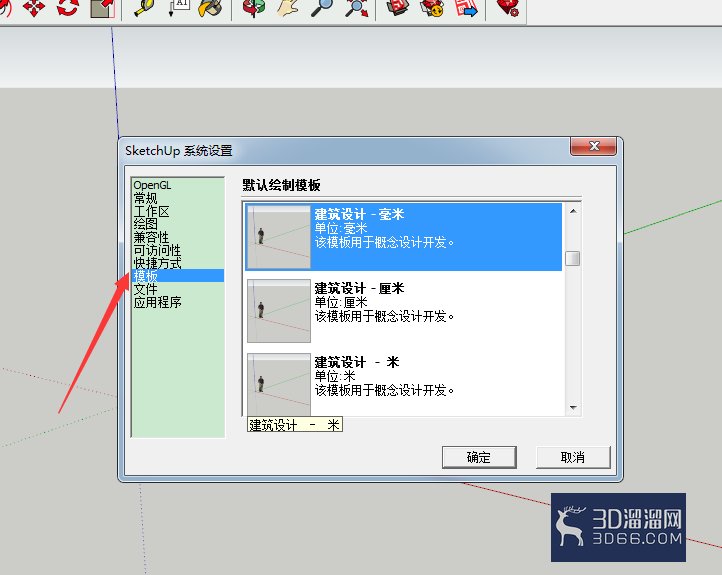Image resolution: width=722 pixels, height=575 pixels.
Task: Choose the 建筑设计 - 米 template title
Action: (357, 362)
